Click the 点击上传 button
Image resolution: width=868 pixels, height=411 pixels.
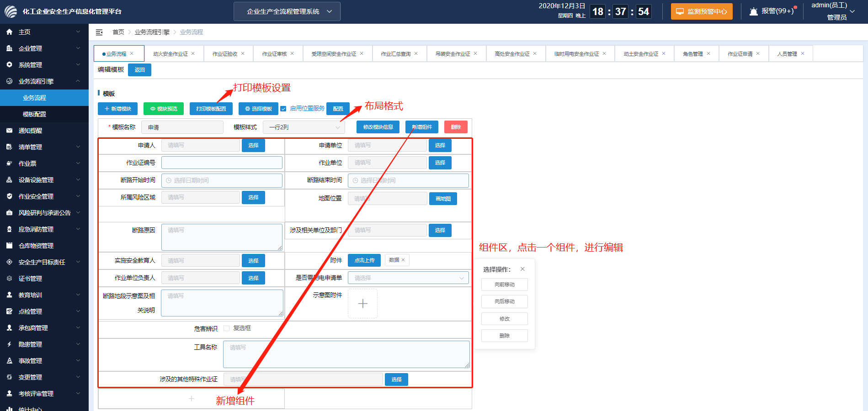coord(365,260)
